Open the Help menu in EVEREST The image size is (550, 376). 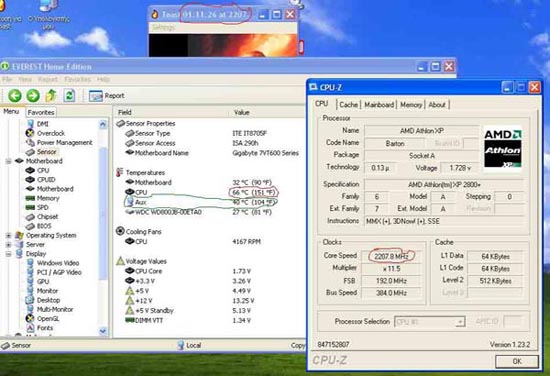coord(103,79)
